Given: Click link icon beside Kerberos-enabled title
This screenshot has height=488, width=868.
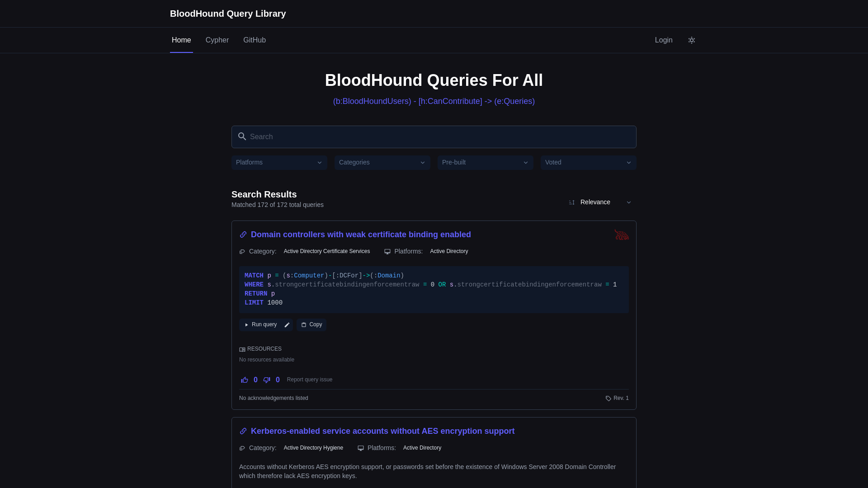Looking at the screenshot, I should click(243, 431).
